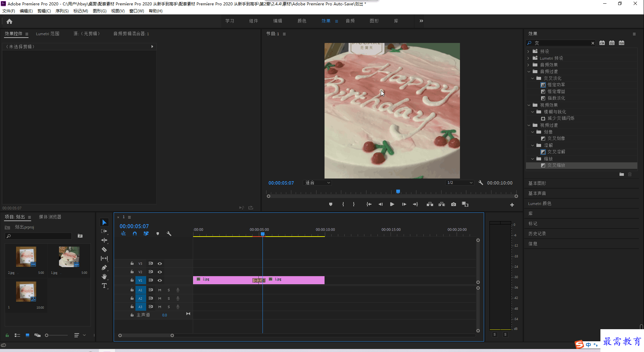The width and height of the screenshot is (644, 352).
Task: Toggle snap magnet in timeline
Action: coord(135,234)
